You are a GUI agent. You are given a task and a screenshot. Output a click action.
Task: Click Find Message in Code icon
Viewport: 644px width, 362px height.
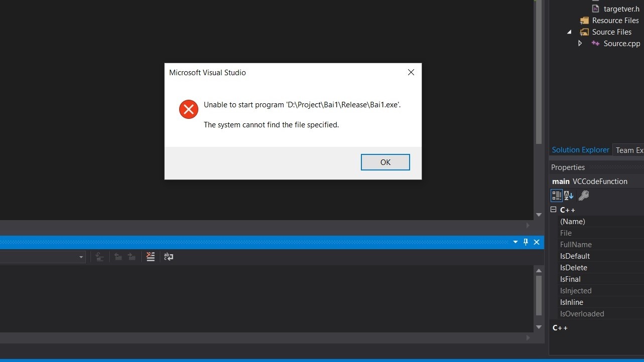pos(99,257)
